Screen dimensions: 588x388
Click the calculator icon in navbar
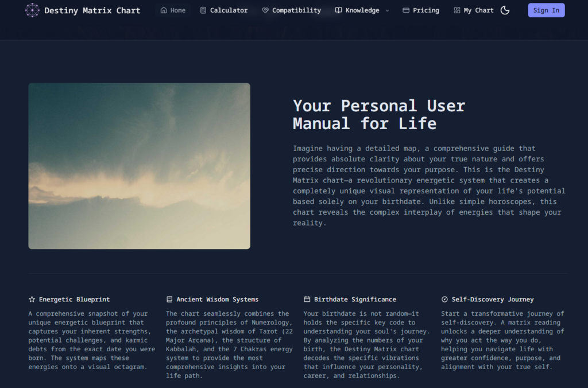tap(203, 10)
